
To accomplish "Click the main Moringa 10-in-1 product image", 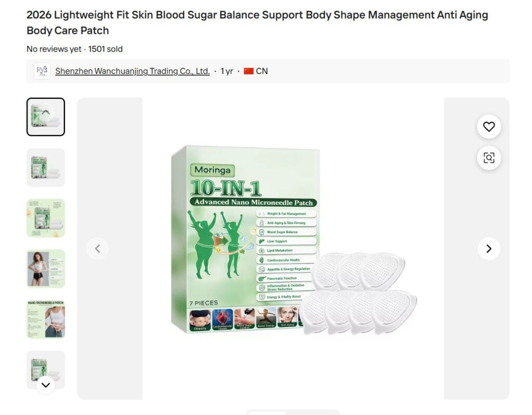I will 293,249.
